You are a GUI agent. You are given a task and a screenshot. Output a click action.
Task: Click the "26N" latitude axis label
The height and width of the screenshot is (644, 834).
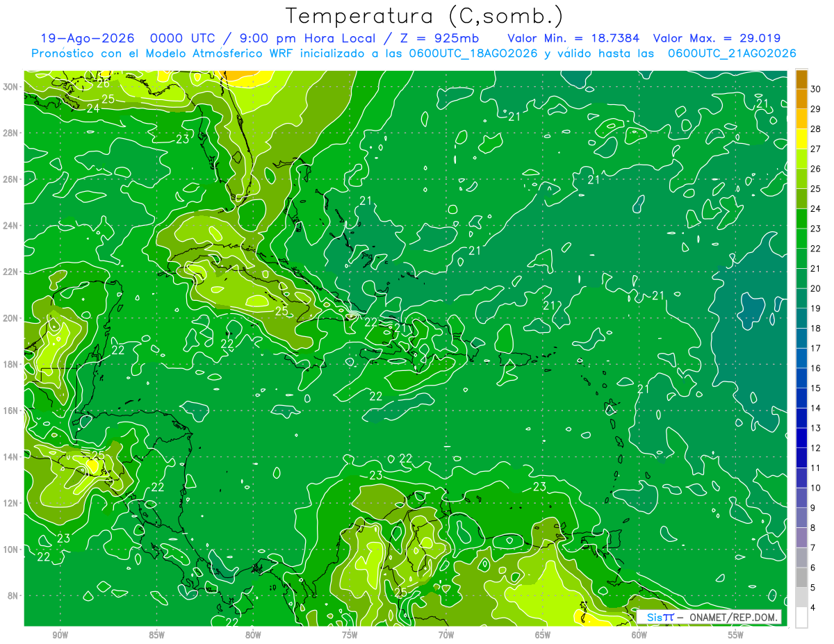[12, 179]
